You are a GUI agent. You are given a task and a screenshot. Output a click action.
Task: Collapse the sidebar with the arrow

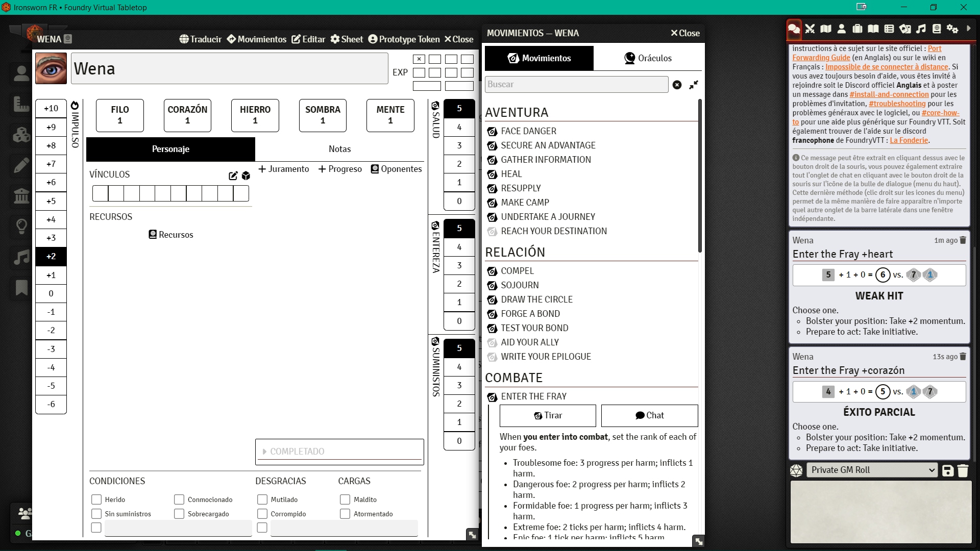pyautogui.click(x=968, y=29)
